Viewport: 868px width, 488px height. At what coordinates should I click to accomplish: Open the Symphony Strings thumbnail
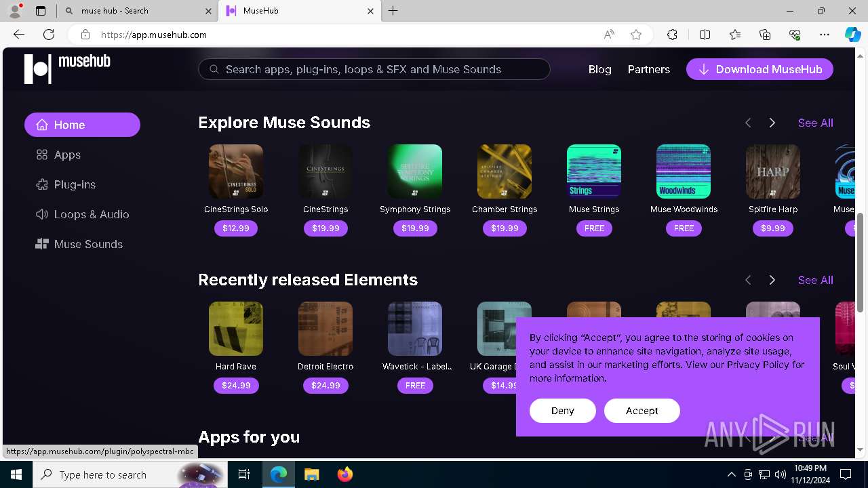click(415, 171)
